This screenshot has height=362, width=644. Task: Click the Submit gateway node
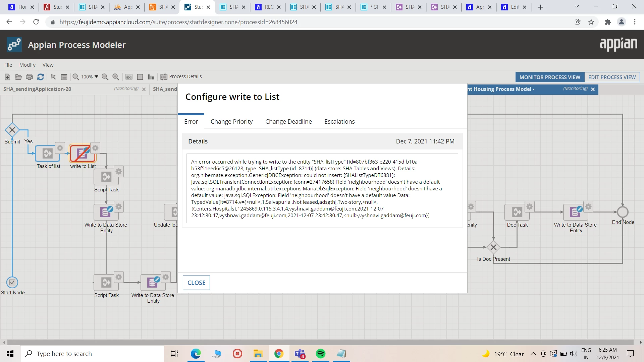point(12,130)
